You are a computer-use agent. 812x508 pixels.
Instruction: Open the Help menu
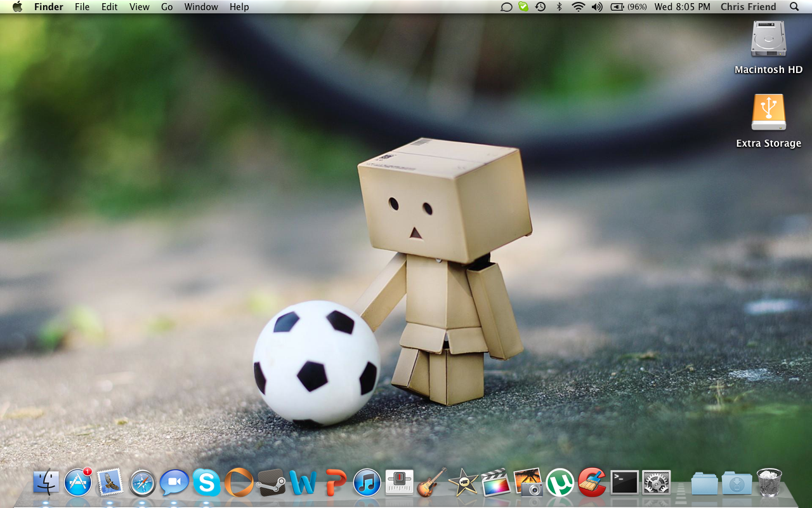(x=239, y=7)
